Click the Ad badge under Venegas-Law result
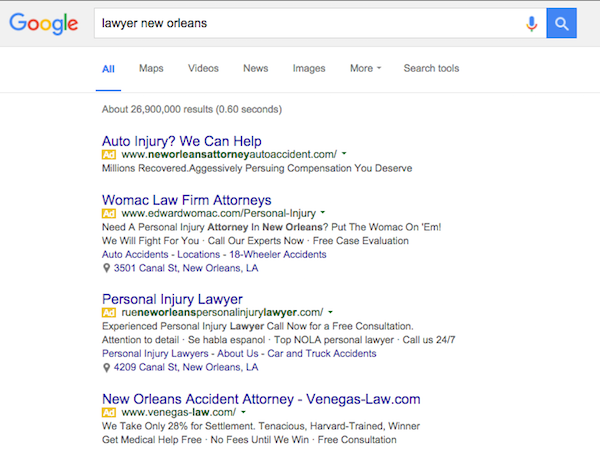The width and height of the screenshot is (600, 456). pyautogui.click(x=109, y=412)
